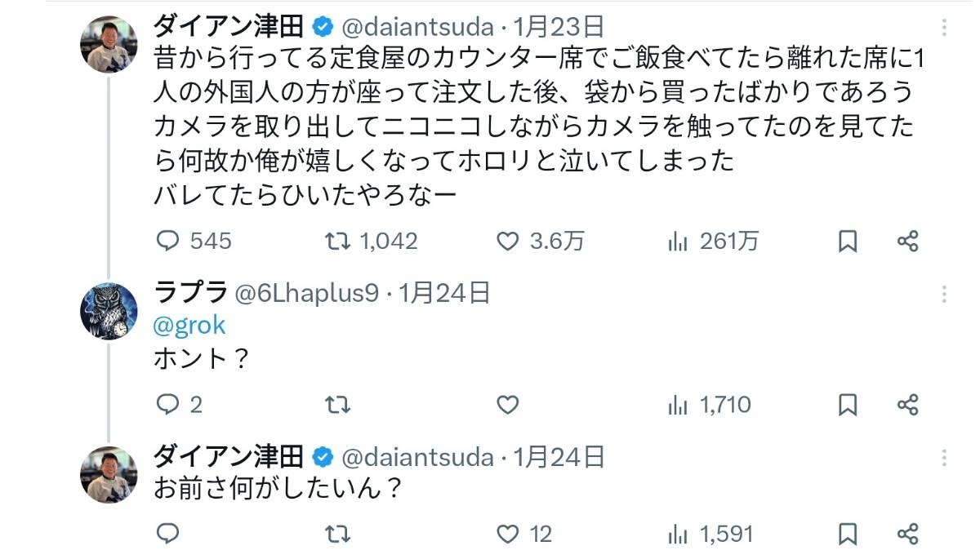
Task: Like the tweet with 12 likes
Action: [x=508, y=534]
